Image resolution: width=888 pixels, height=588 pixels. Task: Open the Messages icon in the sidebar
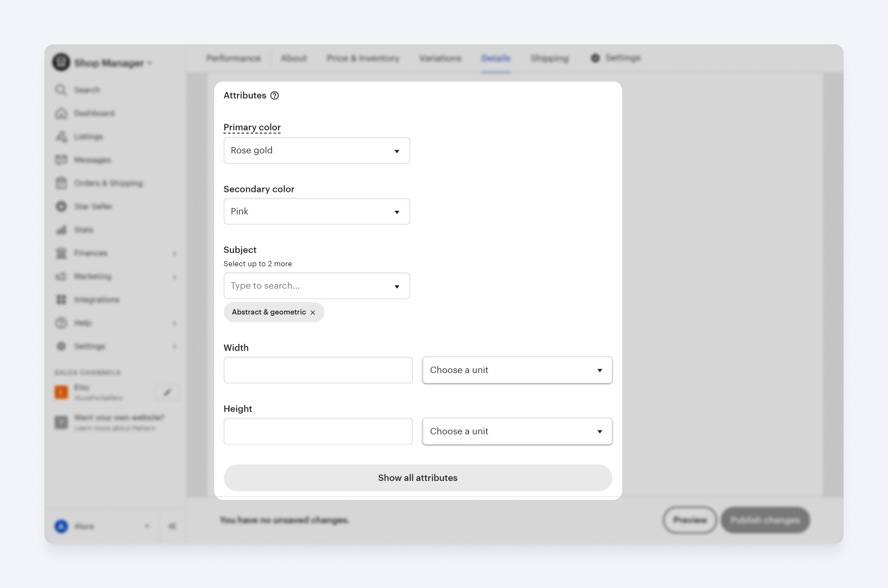tap(61, 160)
